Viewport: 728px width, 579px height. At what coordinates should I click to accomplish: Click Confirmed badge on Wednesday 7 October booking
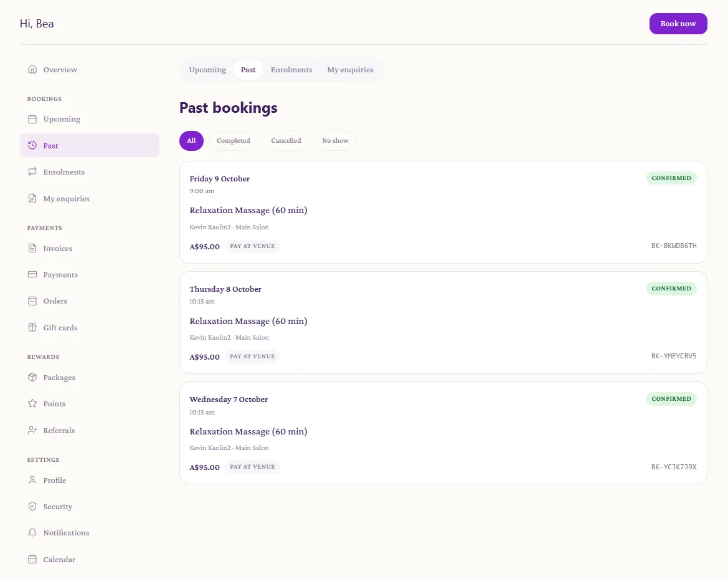pos(671,399)
